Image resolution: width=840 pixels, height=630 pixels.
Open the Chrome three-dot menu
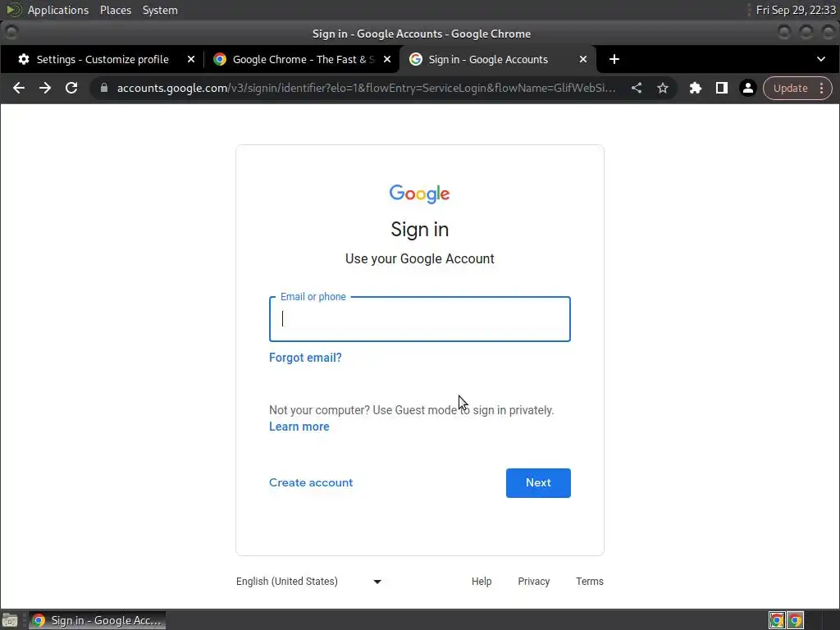coord(822,88)
